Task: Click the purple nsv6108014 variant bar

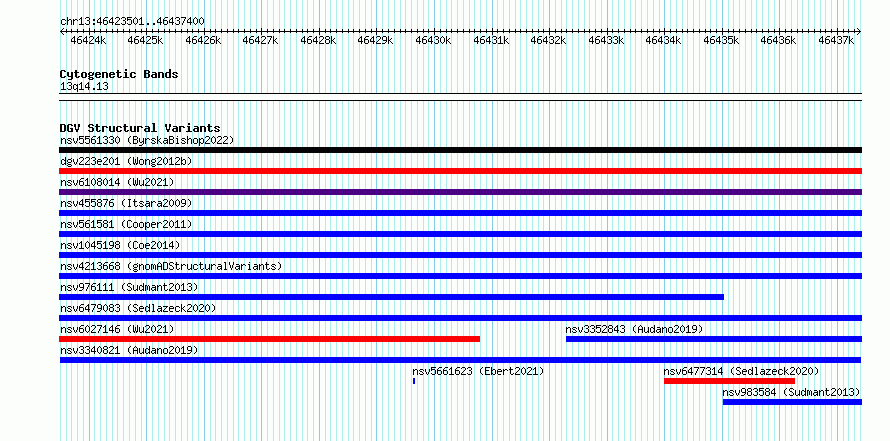Action: click(460, 192)
